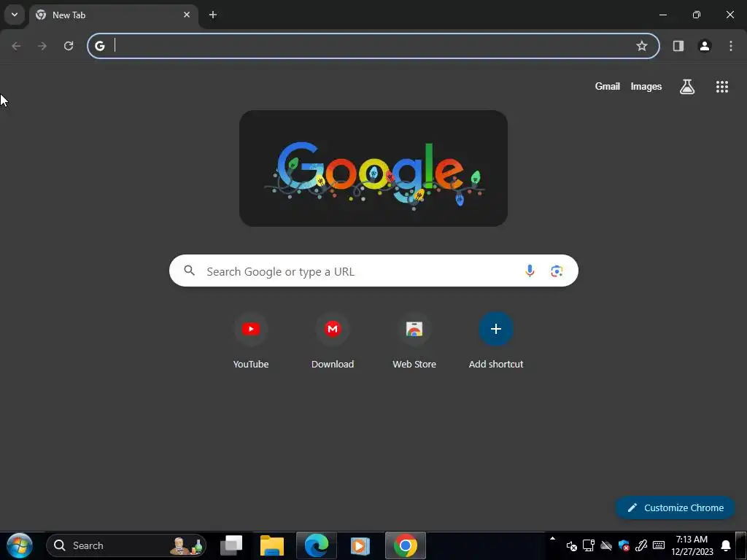Open the Google apps grid
This screenshot has width=747, height=560.
(721, 86)
